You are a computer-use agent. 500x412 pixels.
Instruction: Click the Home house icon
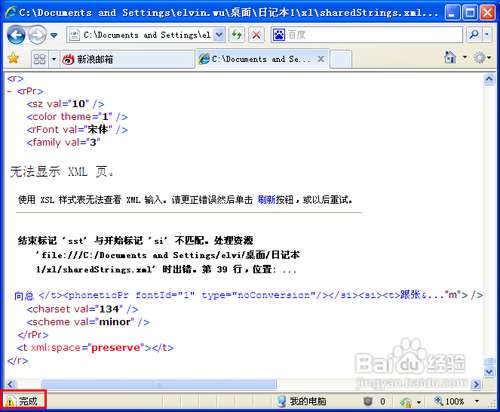pos(450,57)
